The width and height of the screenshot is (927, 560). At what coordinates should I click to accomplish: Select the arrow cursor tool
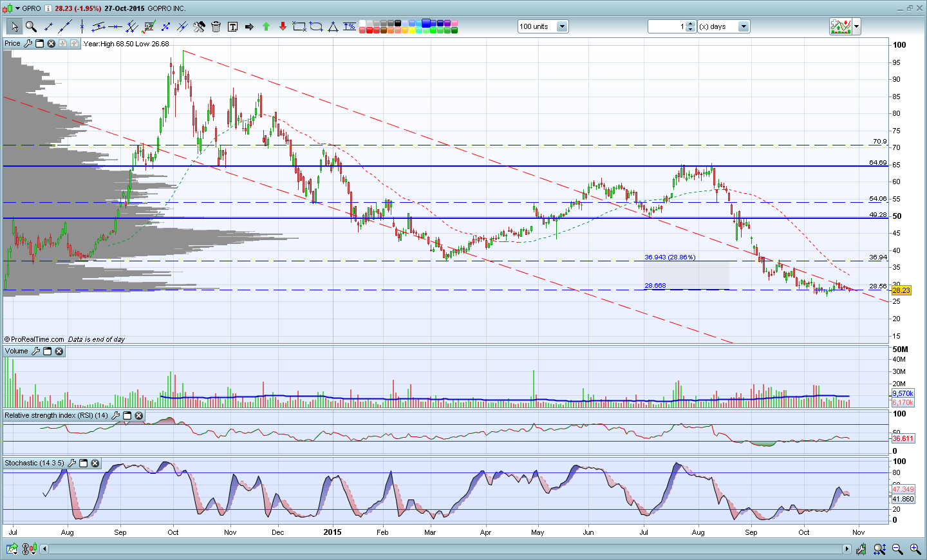pyautogui.click(x=14, y=26)
